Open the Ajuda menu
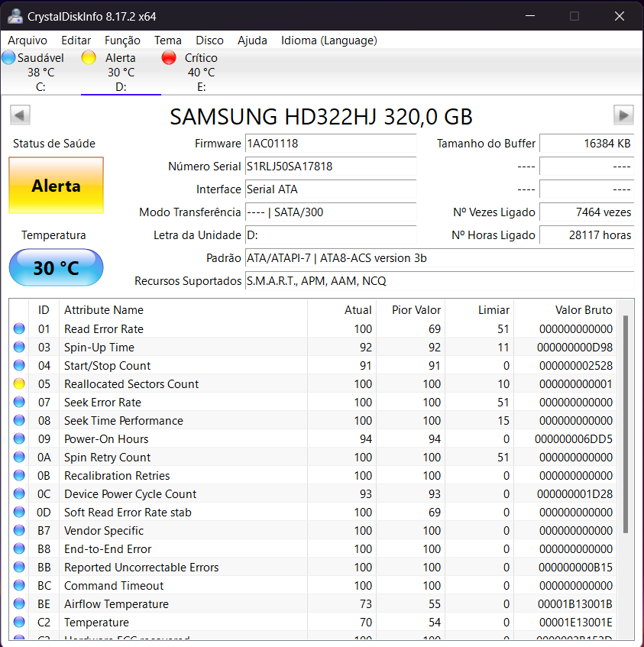Image resolution: width=644 pixels, height=647 pixels. click(x=253, y=40)
